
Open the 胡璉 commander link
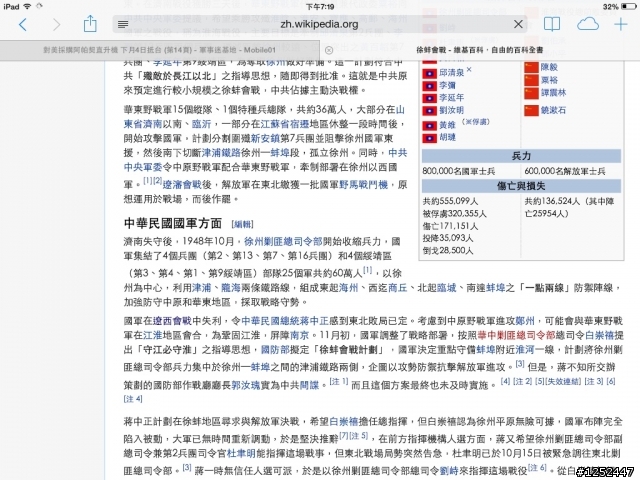click(447, 138)
